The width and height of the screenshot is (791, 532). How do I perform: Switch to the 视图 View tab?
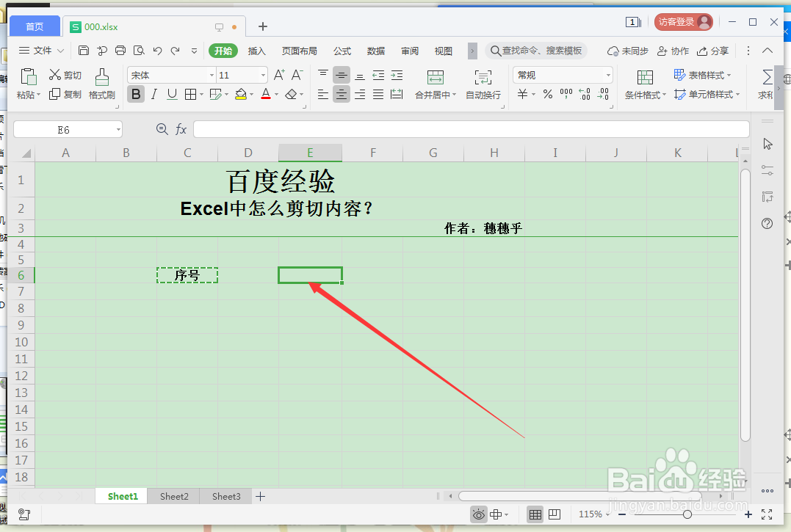point(444,51)
